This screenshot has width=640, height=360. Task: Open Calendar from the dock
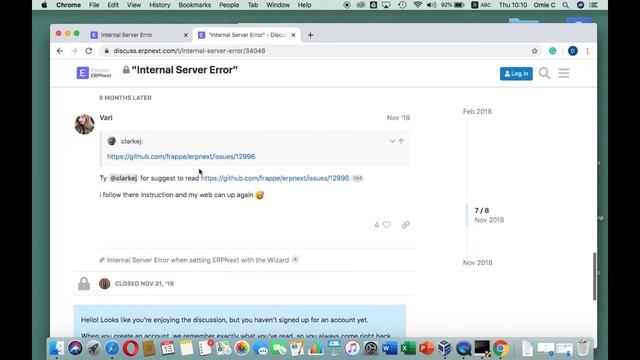(x=168, y=348)
